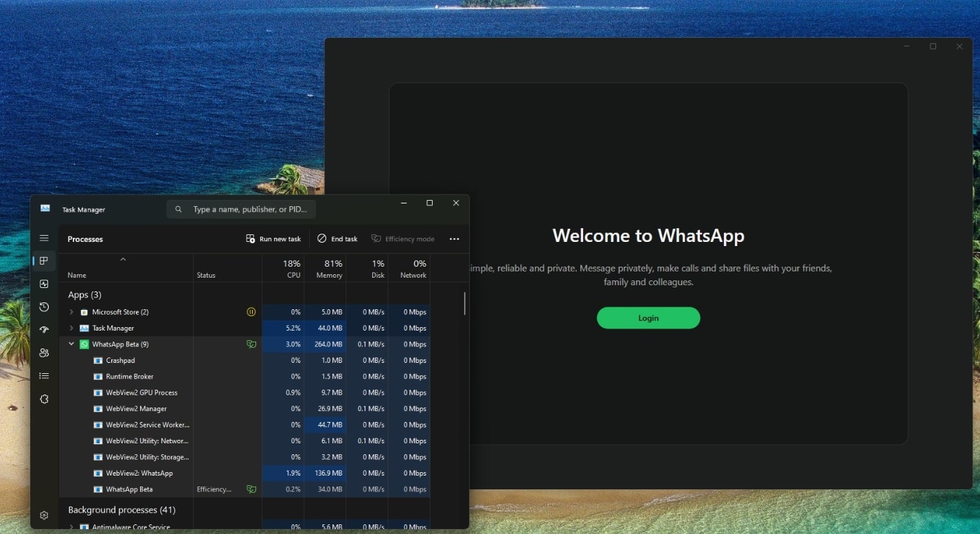The height and width of the screenshot is (534, 980).
Task: Open the Users panel in Task Manager
Action: [x=44, y=353]
